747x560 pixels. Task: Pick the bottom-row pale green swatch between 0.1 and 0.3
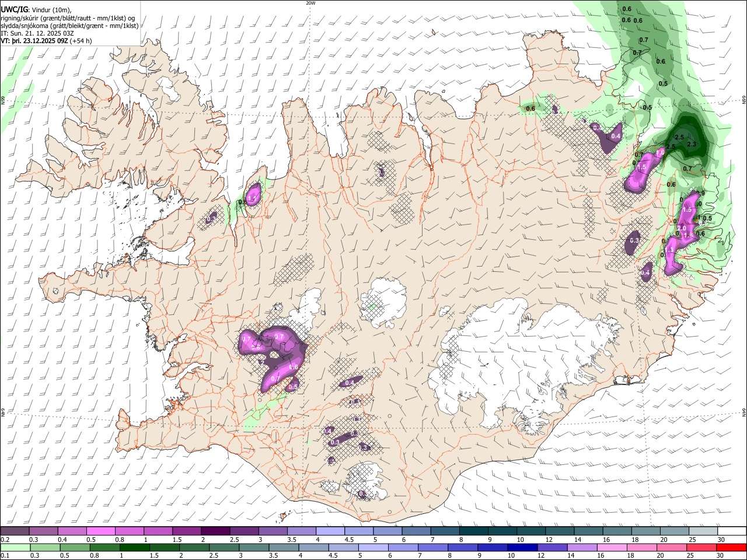pyautogui.click(x=15, y=547)
